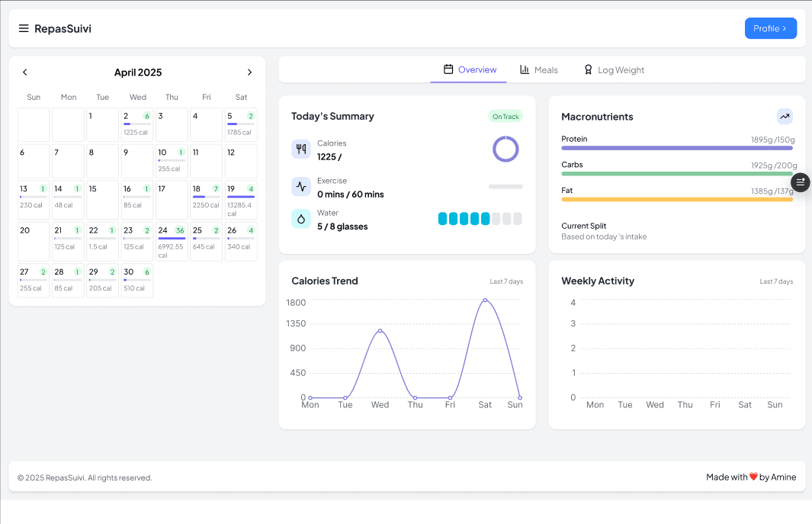Select April 19 with 13285.4 cal

pos(241,200)
